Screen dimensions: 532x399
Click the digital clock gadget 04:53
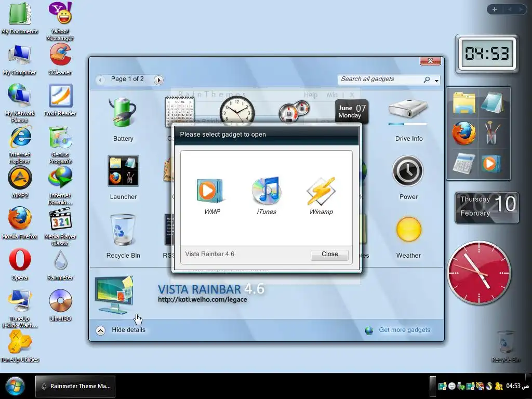click(486, 54)
